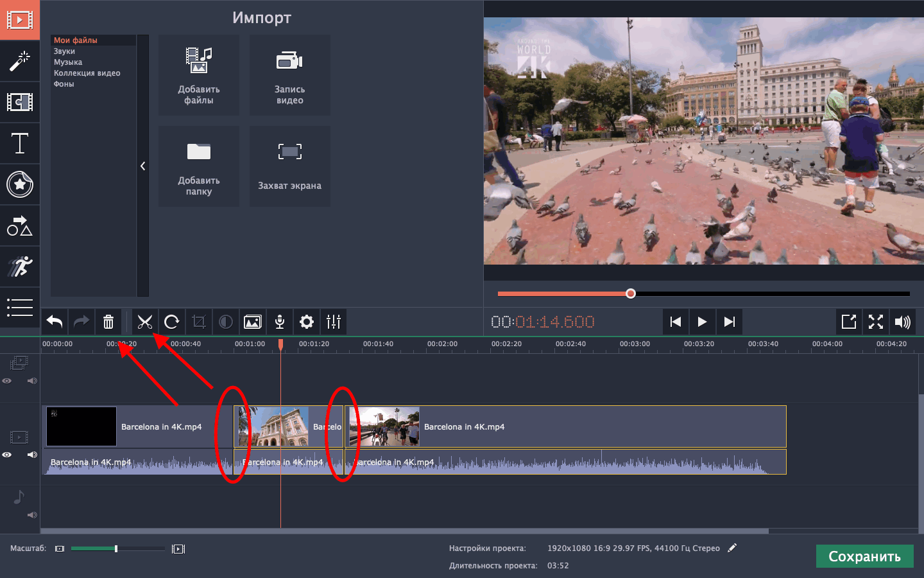Edit project settings with pencil icon
Viewport: 924px width, 578px height.
(x=732, y=548)
